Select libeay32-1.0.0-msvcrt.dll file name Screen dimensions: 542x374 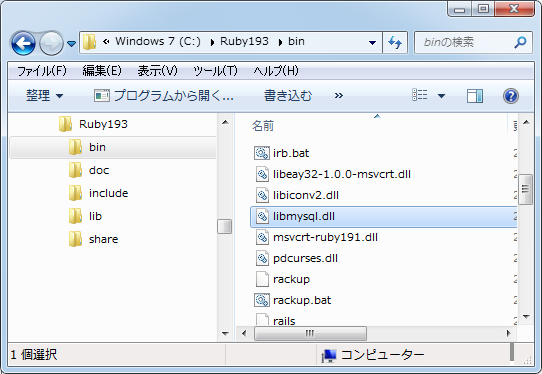pos(342,174)
